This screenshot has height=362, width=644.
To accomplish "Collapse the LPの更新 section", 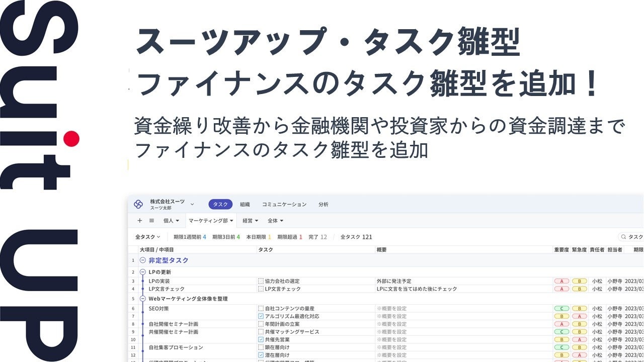I will pyautogui.click(x=142, y=272).
